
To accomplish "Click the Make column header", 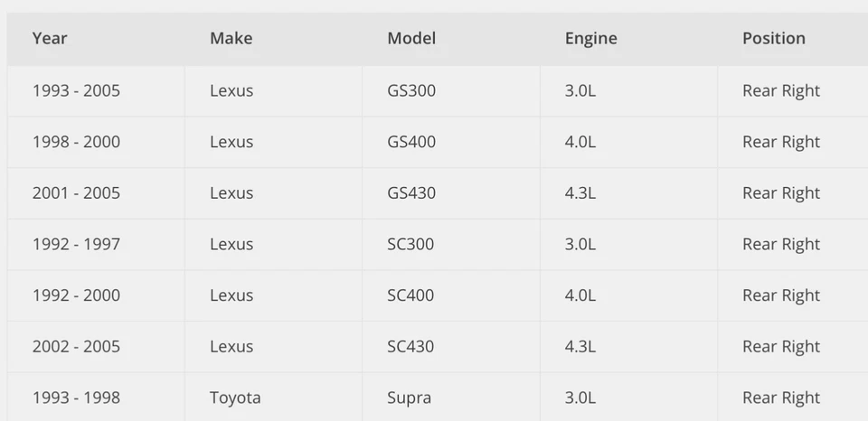I will 231,38.
